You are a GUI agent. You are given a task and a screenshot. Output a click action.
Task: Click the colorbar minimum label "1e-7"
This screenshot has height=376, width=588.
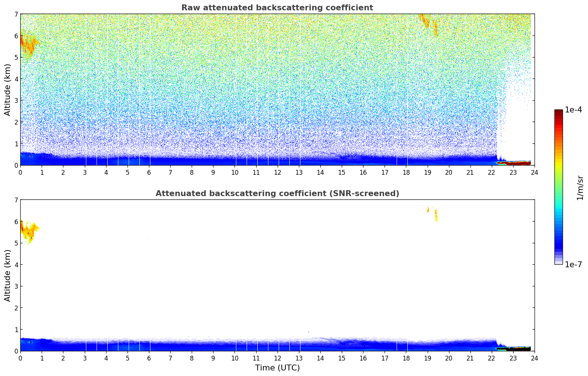(x=574, y=265)
